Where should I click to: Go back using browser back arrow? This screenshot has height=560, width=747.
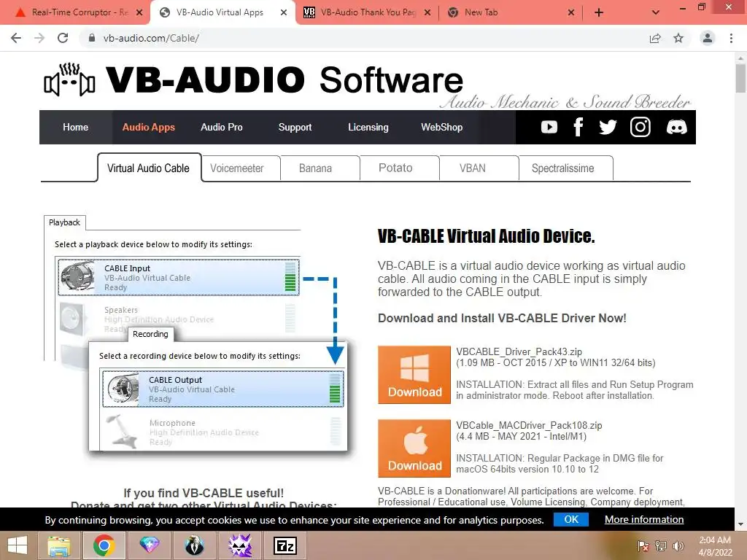pyautogui.click(x=16, y=38)
